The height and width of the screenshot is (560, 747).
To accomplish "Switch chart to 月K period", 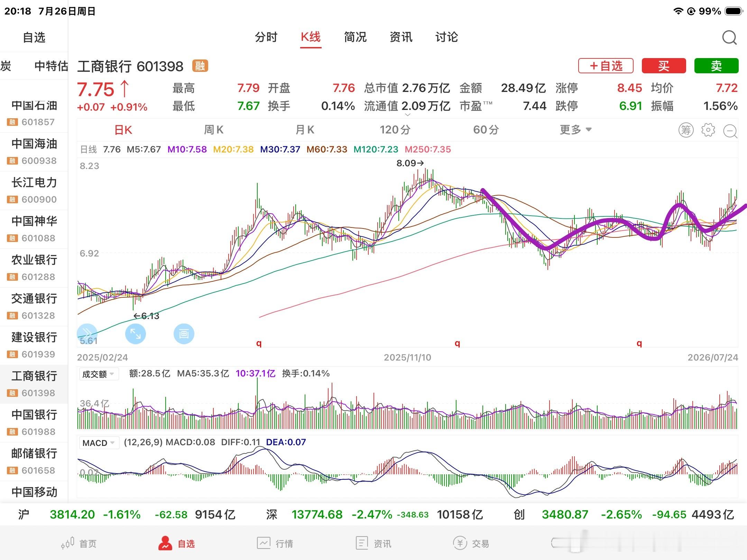I will 305,130.
